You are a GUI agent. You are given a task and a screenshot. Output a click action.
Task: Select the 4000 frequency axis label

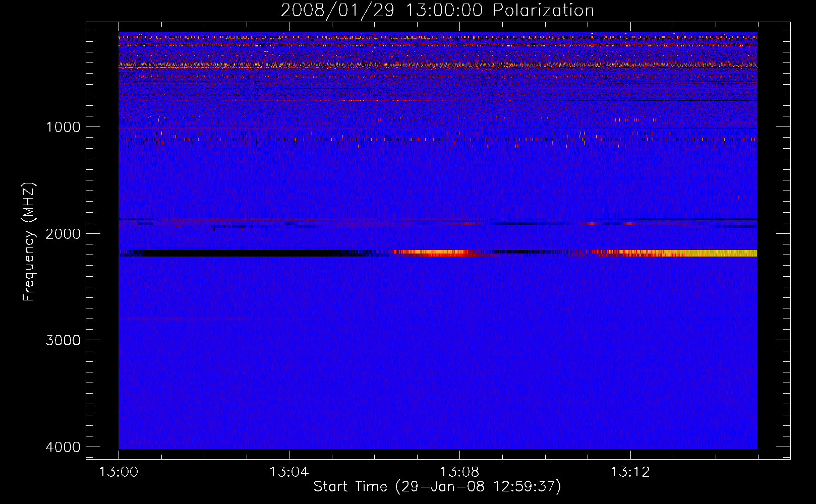coord(63,447)
